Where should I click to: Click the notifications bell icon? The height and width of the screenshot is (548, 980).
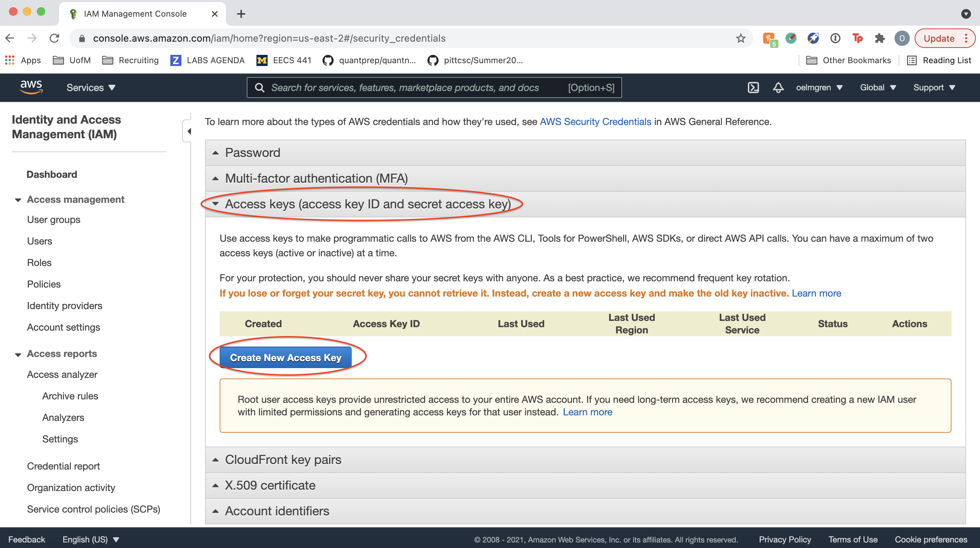778,88
